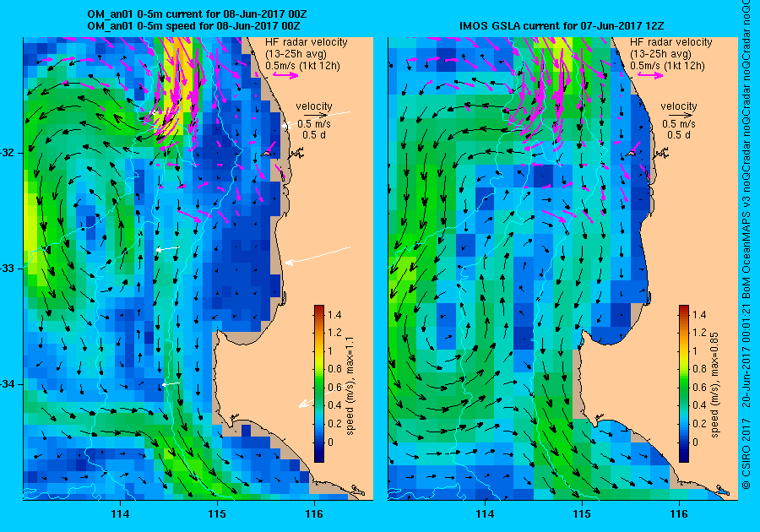Click the '114' longitude label under left map
The width and height of the screenshot is (760, 532).
point(120,514)
